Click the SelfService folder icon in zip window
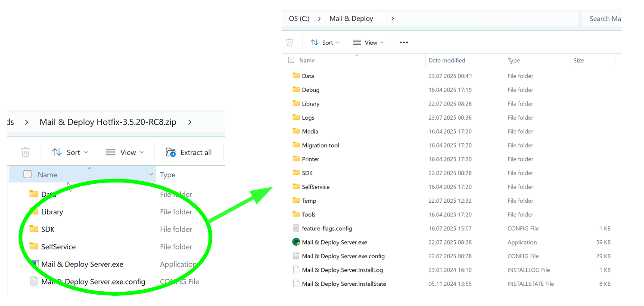 click(34, 247)
